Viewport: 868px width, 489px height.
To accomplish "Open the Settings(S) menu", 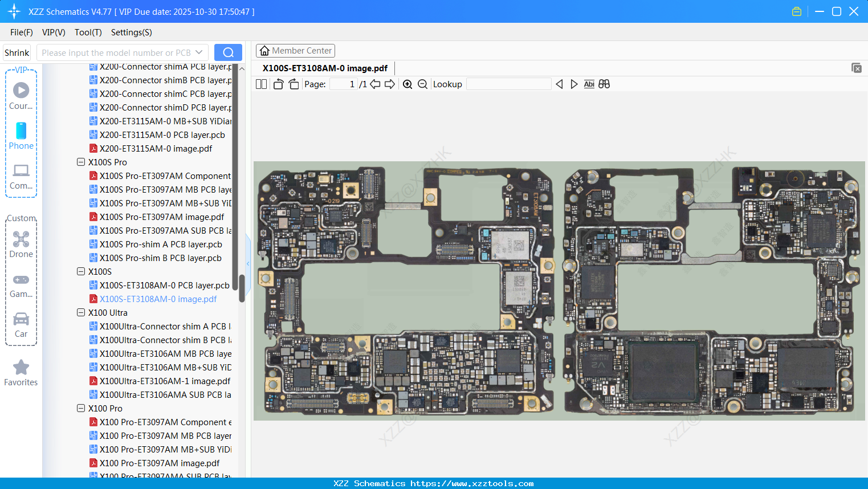I will pos(131,32).
